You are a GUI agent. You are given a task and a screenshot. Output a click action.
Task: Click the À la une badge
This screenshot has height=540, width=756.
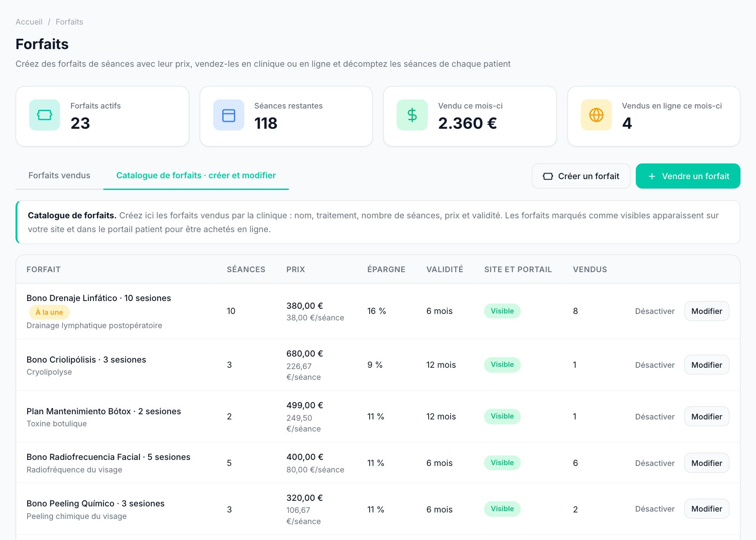49,312
